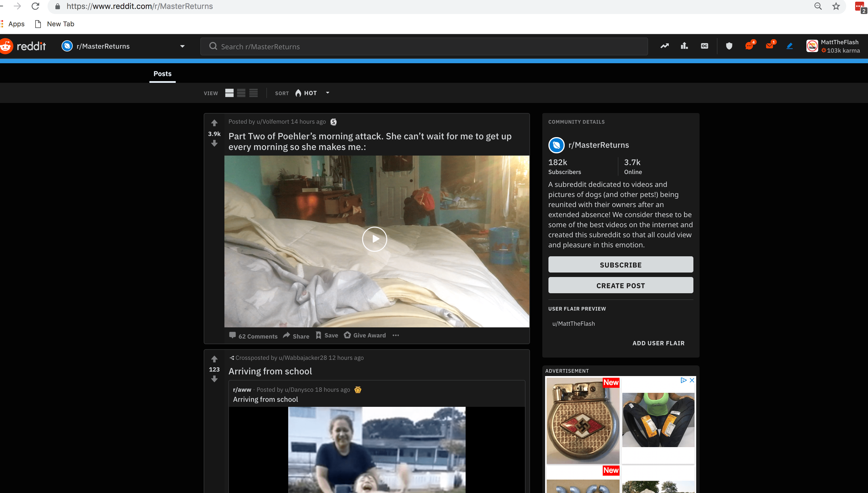Expand the r/MasterReturns community dropdown
This screenshot has width=868, height=493.
coord(182,46)
